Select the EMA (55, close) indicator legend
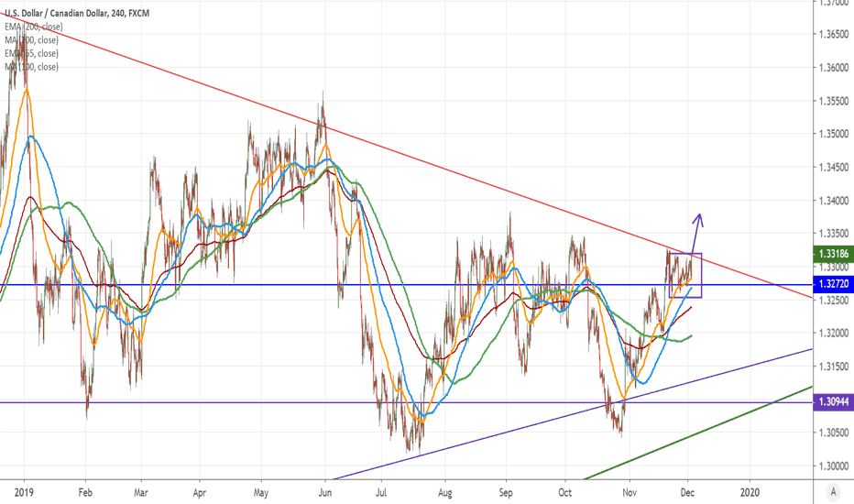 (x=30, y=53)
